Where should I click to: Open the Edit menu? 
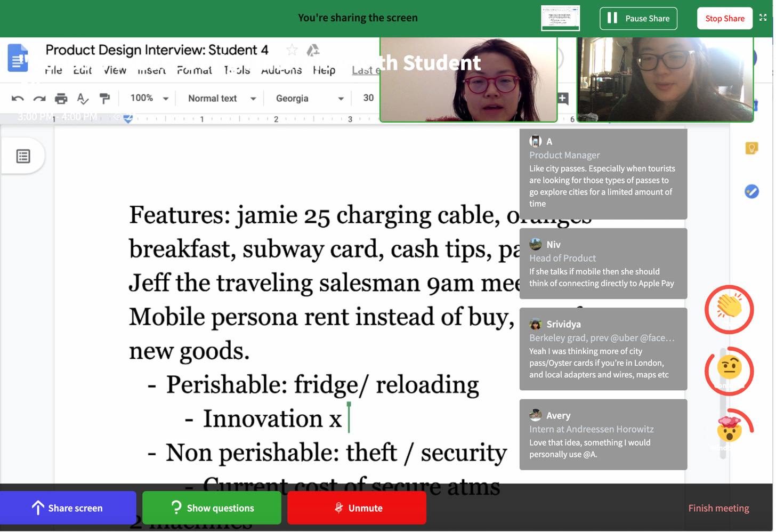82,70
